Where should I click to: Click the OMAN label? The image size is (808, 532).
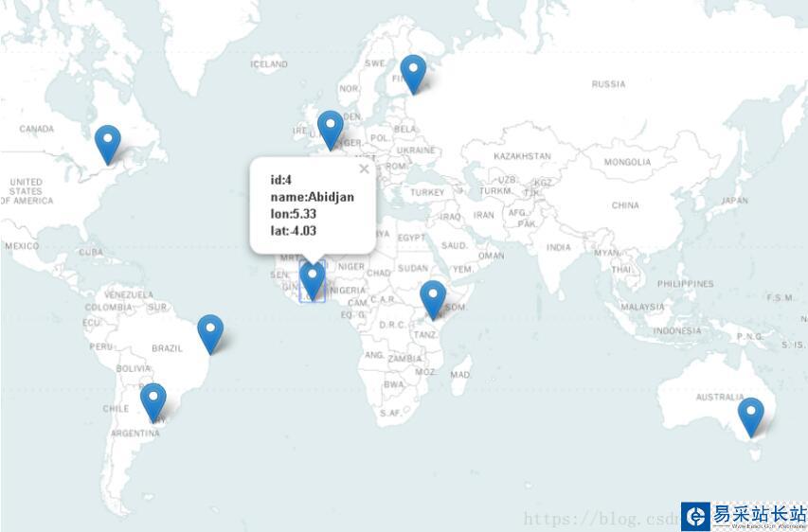pos(491,256)
